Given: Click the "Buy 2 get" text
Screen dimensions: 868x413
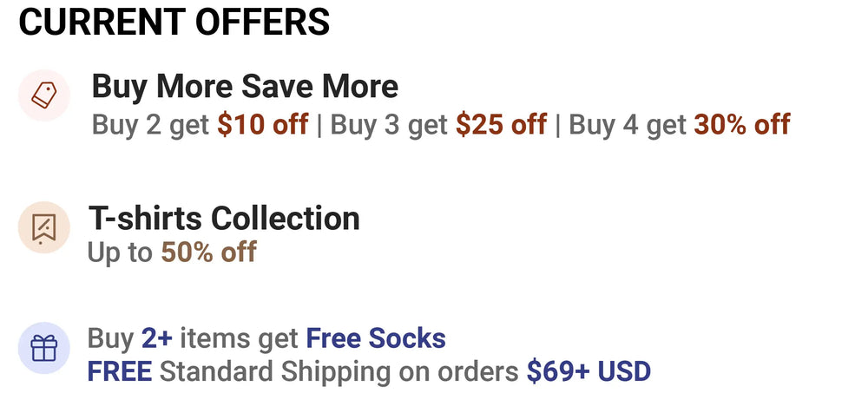Looking at the screenshot, I should coord(151,125).
